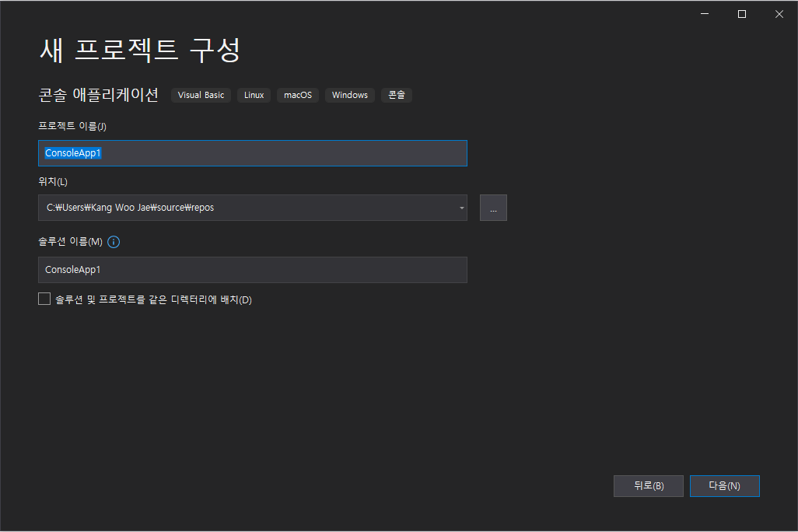Select the 콘솔 tag
Viewport: 798px width, 532px height.
click(x=397, y=95)
